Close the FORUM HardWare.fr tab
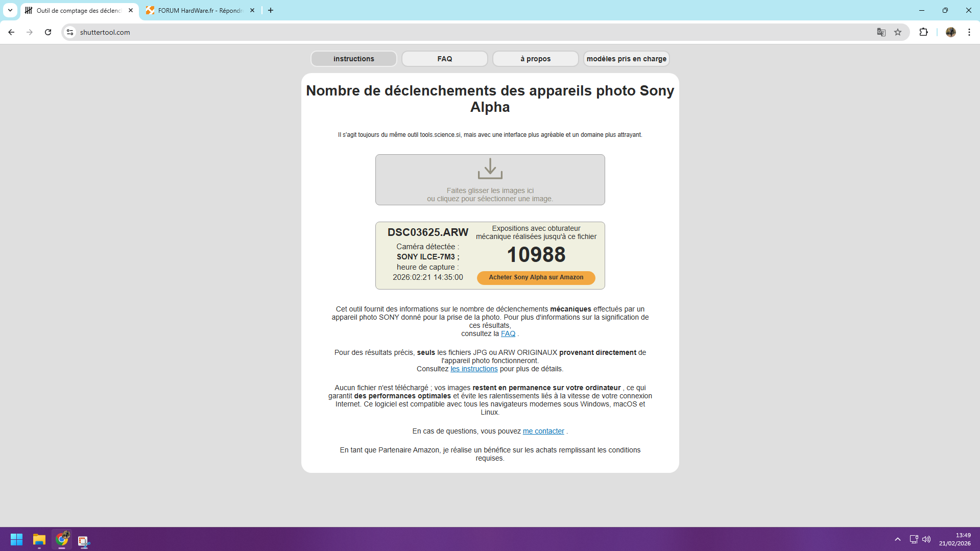This screenshot has width=980, height=551. (252, 10)
